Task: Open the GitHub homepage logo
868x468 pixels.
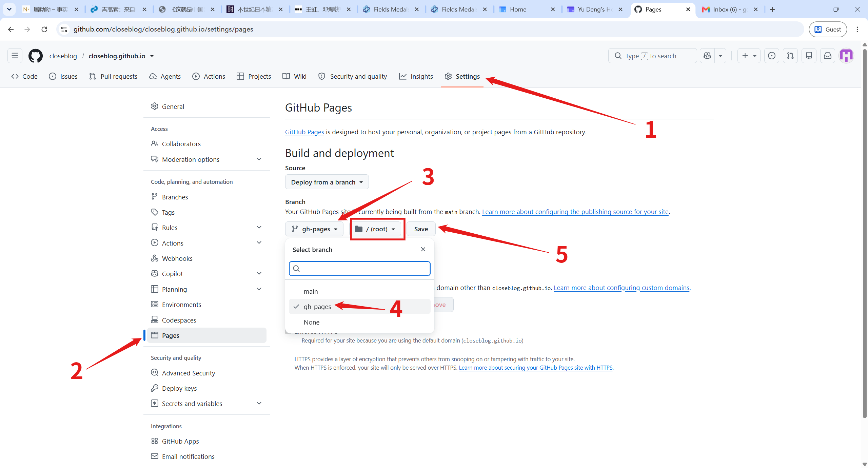Action: 35,56
